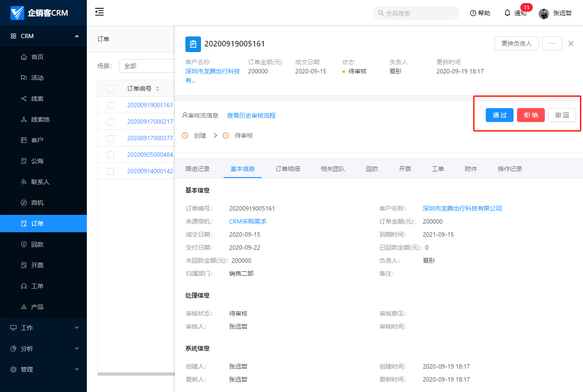Check the box for order 20200914000142
The height and width of the screenshot is (392, 583).
pyautogui.click(x=111, y=171)
